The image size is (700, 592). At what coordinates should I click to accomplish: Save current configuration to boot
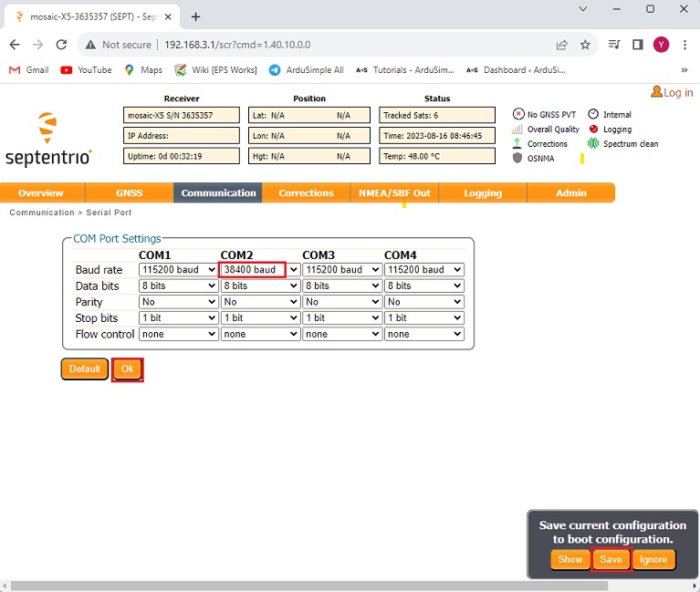(x=611, y=560)
